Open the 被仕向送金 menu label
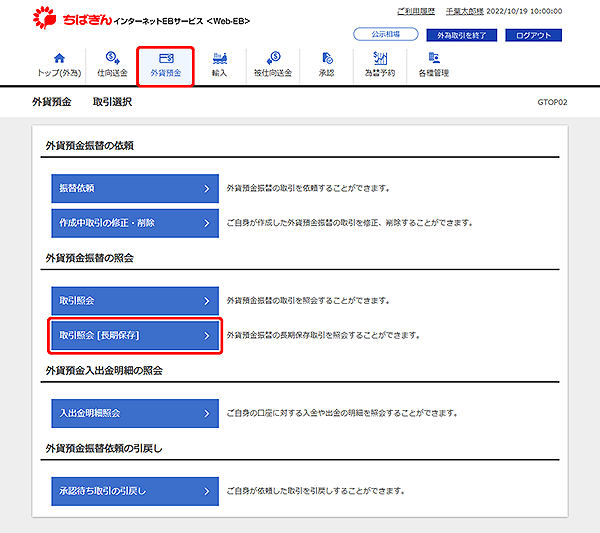 click(273, 73)
